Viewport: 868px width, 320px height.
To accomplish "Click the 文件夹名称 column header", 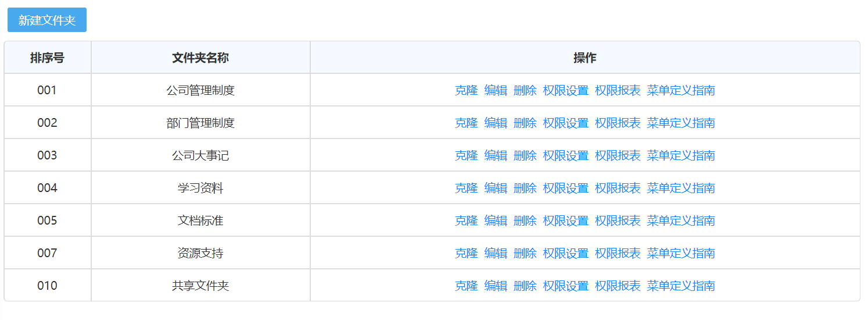I will (x=200, y=58).
